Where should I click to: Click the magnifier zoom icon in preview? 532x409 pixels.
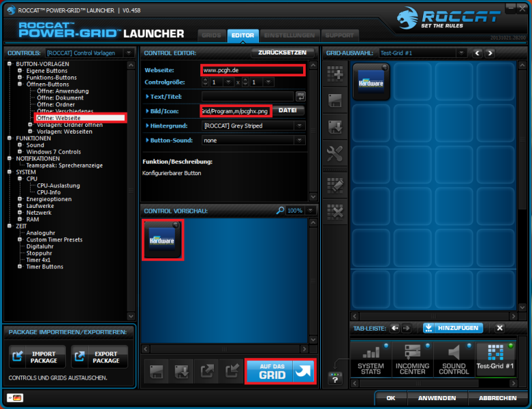[280, 211]
